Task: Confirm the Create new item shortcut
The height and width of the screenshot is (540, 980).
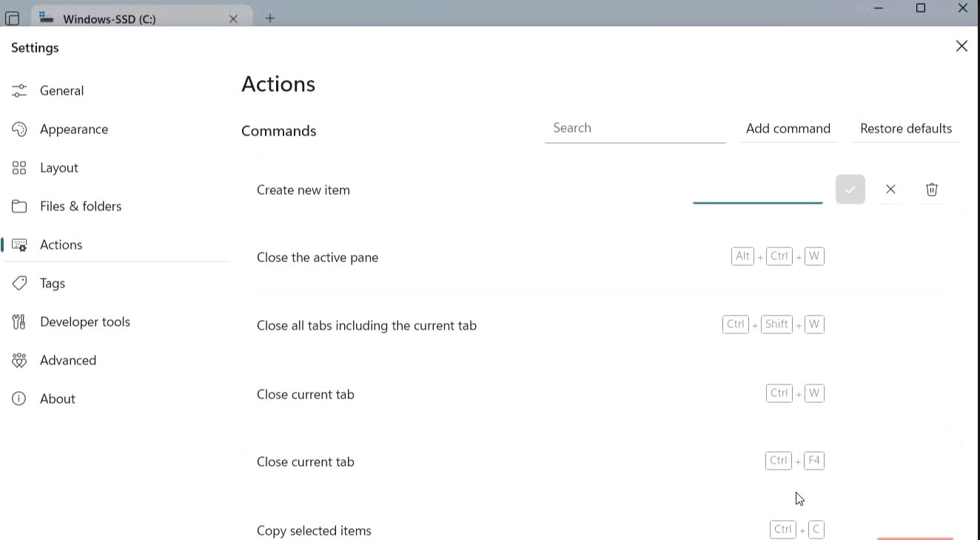Action: click(850, 190)
